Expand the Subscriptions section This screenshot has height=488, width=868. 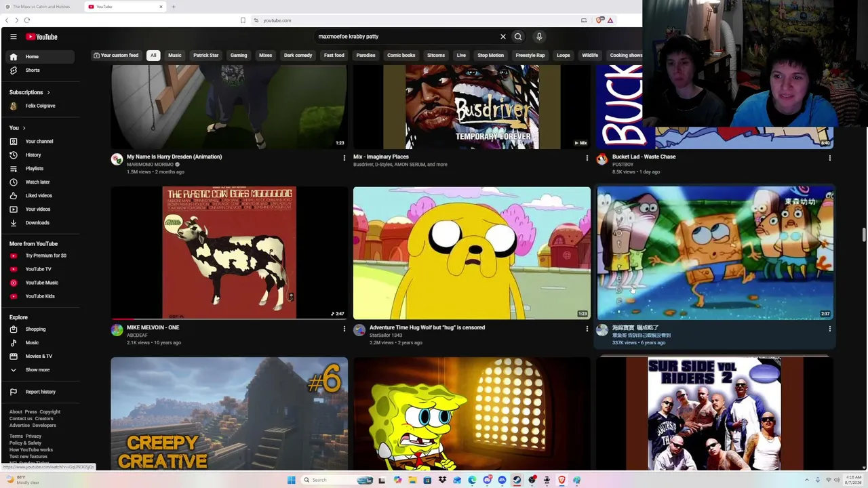click(x=30, y=92)
